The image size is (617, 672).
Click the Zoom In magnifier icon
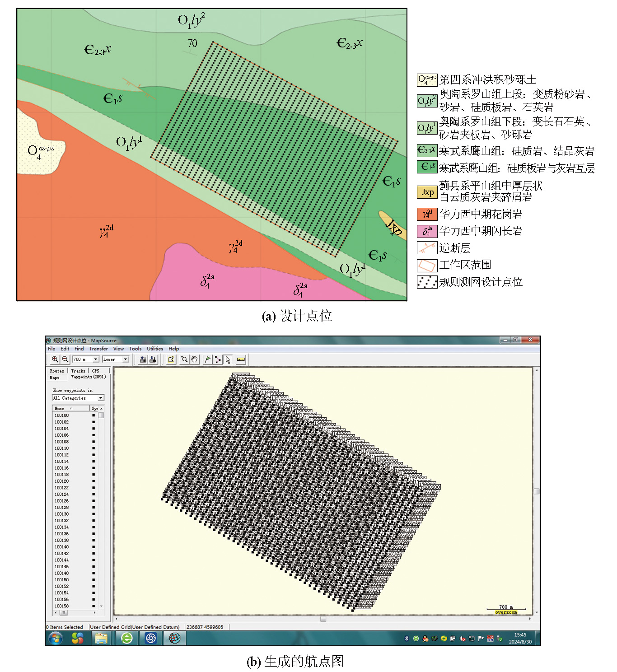[55, 359]
